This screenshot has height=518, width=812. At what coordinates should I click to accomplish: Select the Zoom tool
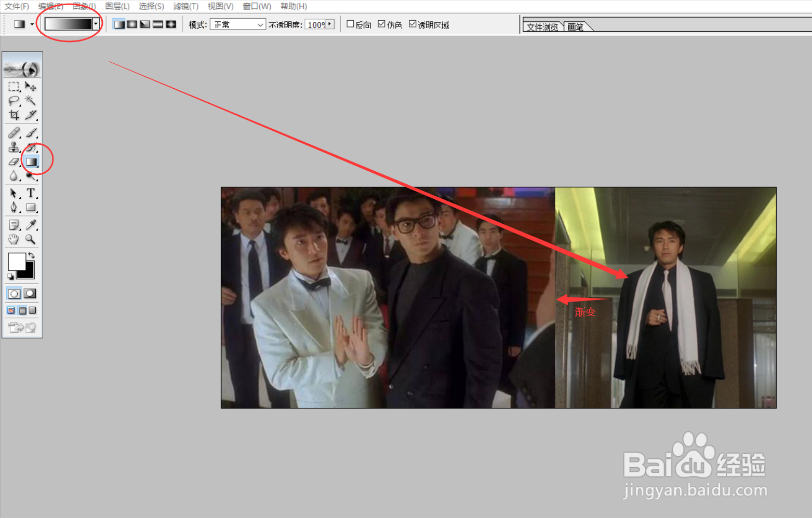31,239
